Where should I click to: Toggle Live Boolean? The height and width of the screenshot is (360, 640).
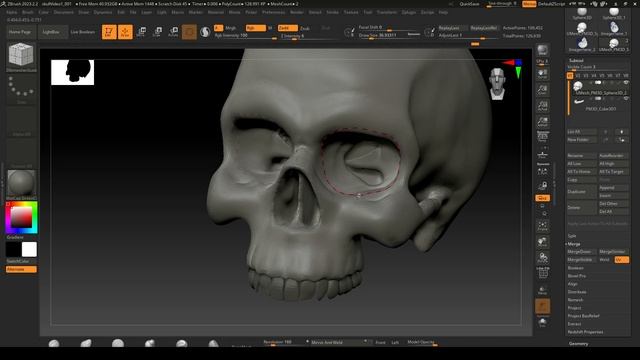pos(83,32)
